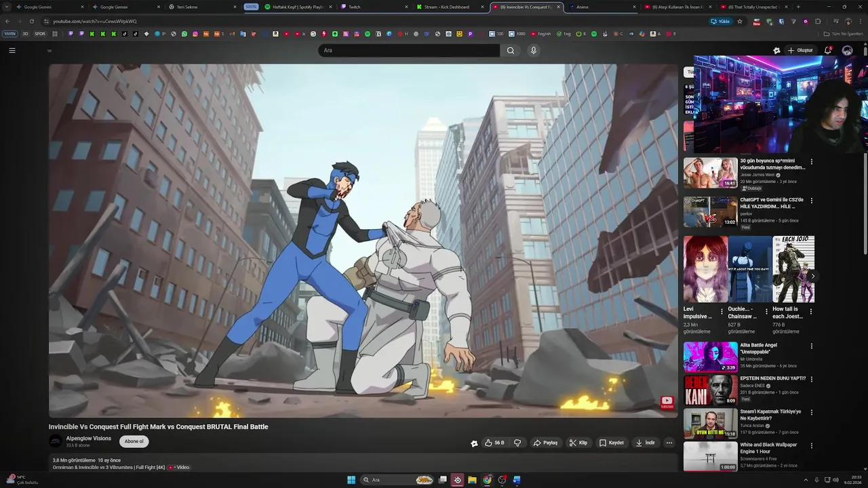The height and width of the screenshot is (488, 868).
Task: Open the YouTube notifications bell
Action: (827, 50)
